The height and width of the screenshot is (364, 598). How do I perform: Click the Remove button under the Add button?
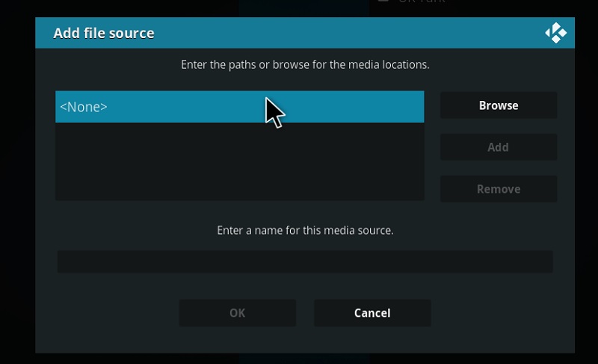pos(499,189)
